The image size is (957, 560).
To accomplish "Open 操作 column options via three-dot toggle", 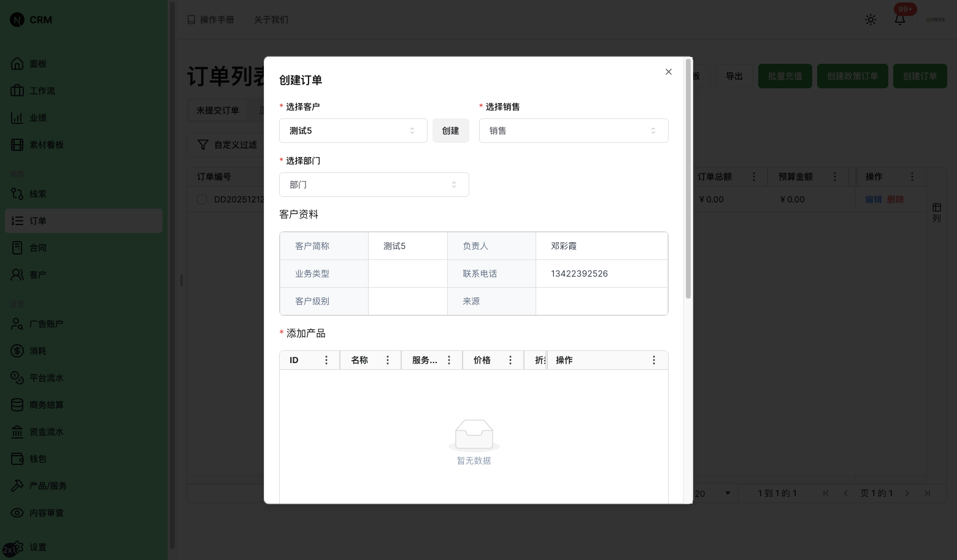I will click(x=912, y=176).
